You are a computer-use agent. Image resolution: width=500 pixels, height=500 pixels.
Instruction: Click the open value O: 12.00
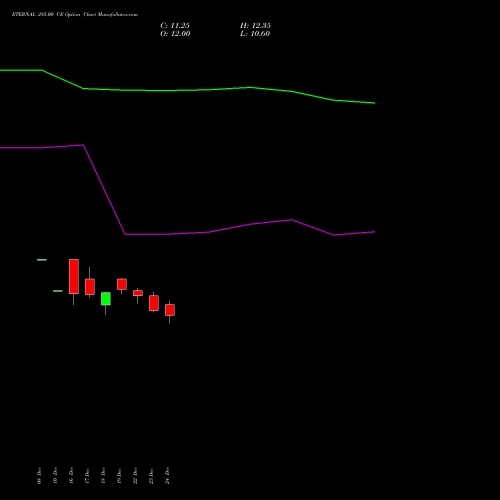(x=175, y=34)
